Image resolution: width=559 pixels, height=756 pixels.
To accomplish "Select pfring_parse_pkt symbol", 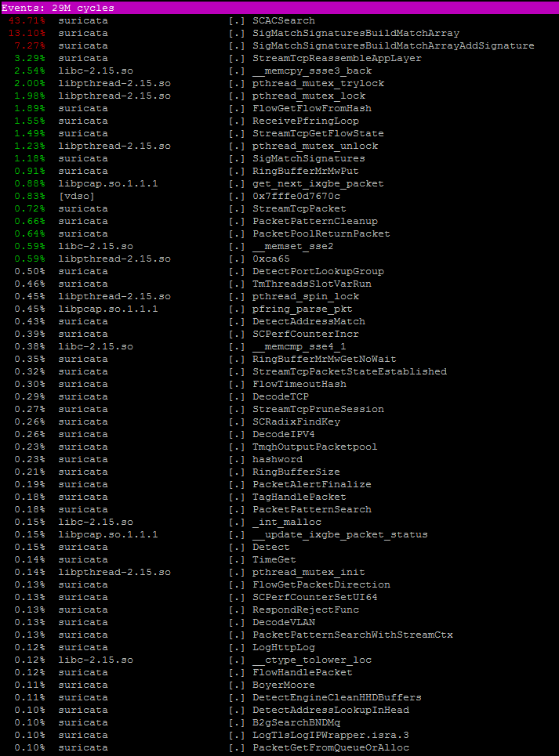I will (303, 309).
